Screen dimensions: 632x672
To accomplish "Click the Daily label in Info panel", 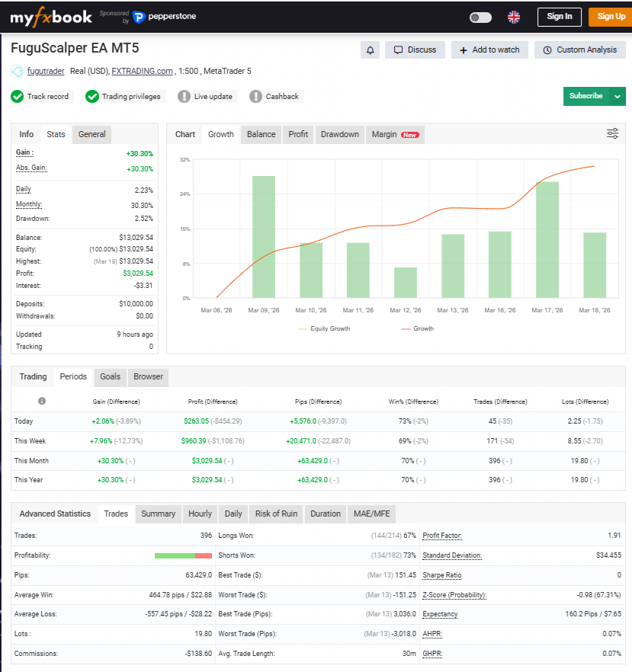I will coord(23,189).
